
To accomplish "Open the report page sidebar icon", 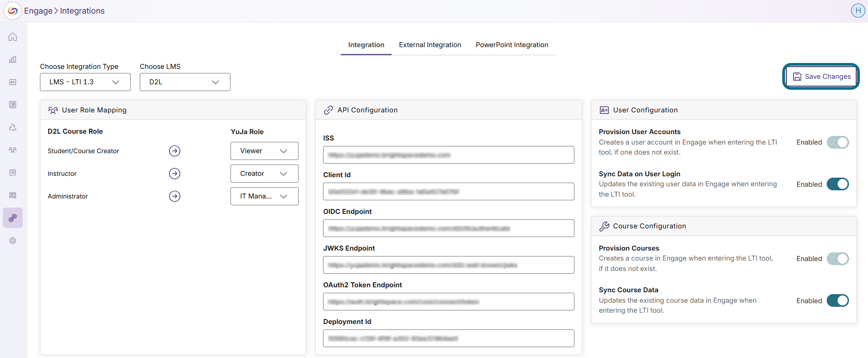I will [x=13, y=105].
